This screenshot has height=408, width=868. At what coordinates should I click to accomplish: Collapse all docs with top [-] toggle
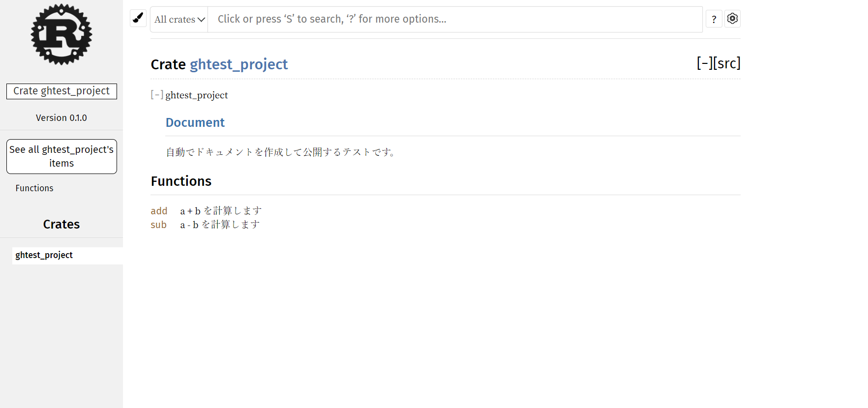click(x=704, y=63)
